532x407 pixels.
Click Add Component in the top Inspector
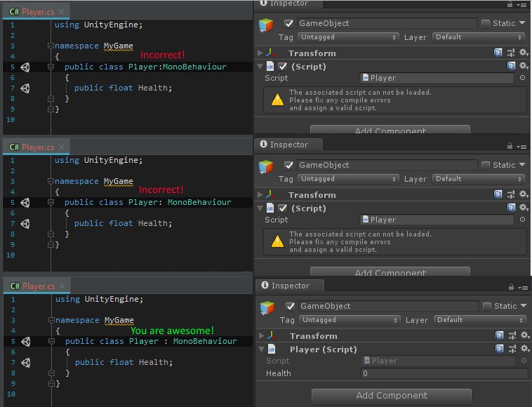click(x=390, y=130)
